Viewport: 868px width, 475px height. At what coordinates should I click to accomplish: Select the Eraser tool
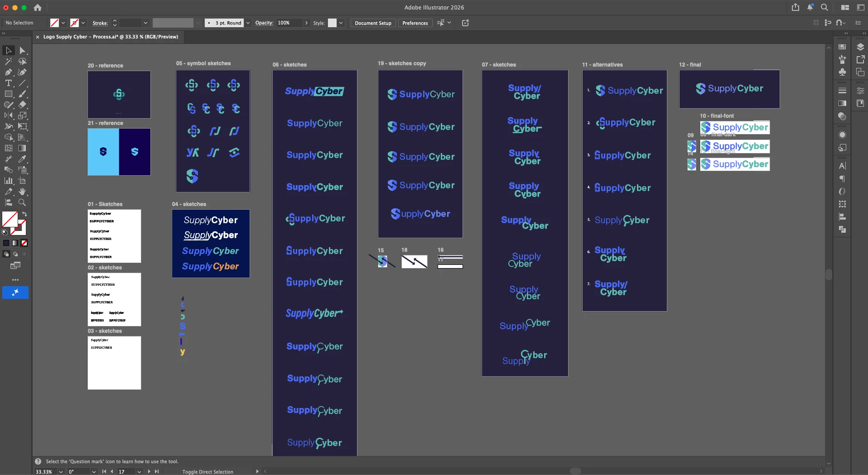pos(22,105)
